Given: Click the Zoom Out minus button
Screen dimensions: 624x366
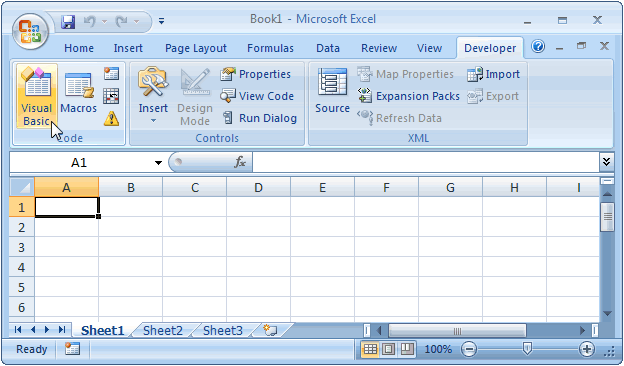Looking at the screenshot, I should tap(469, 349).
